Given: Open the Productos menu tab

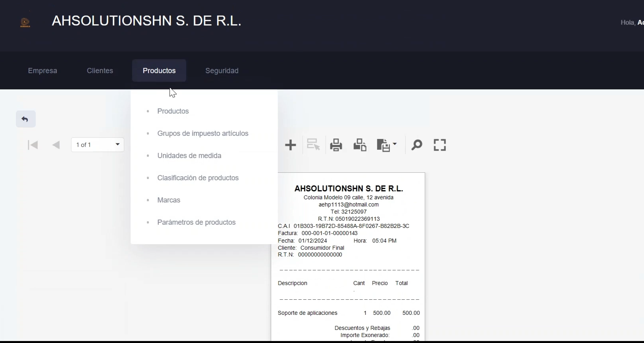Looking at the screenshot, I should (x=159, y=71).
